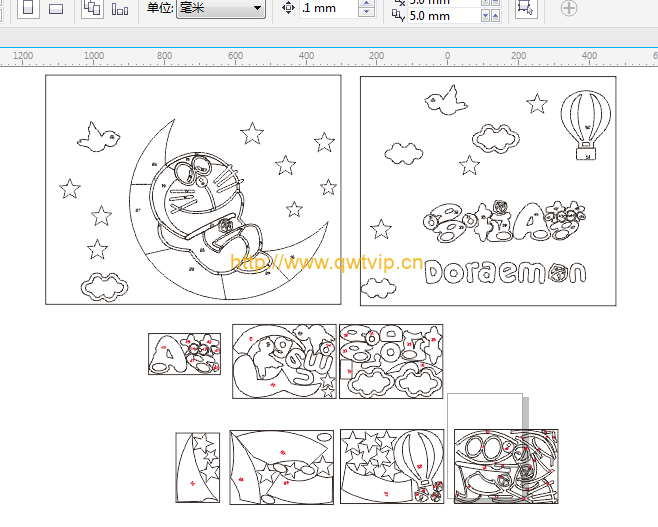Select the cutting sheet with two cloud shapes
This screenshot has width=658, height=527.
click(391, 361)
